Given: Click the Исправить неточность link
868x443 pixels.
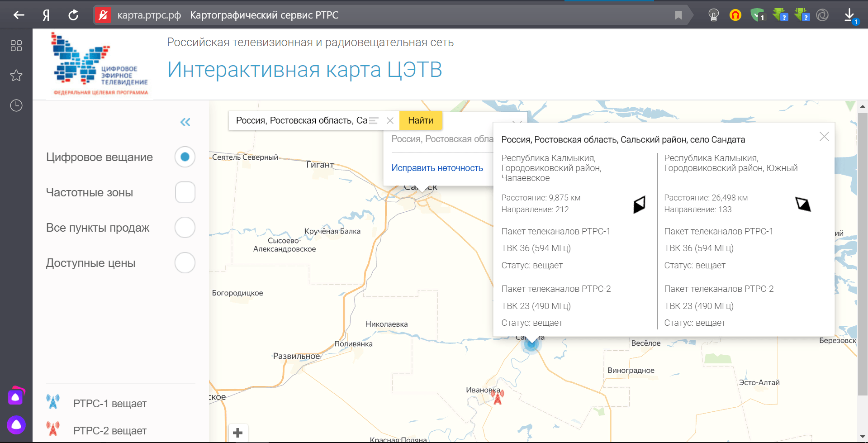Looking at the screenshot, I should click(437, 168).
